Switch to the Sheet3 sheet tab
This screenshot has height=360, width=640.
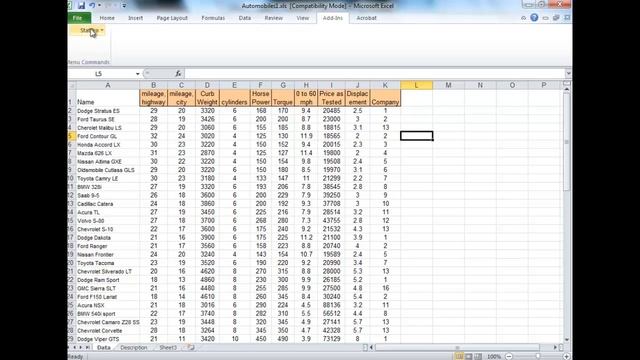[x=168, y=348]
